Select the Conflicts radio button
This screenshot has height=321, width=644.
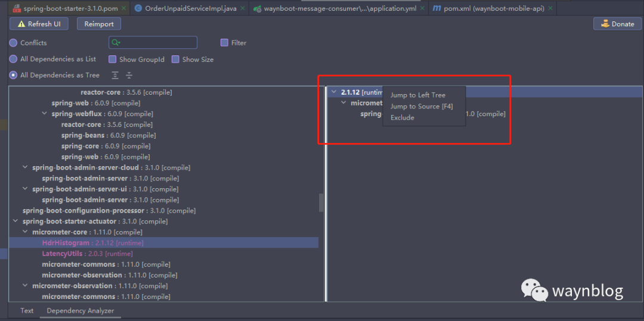13,43
